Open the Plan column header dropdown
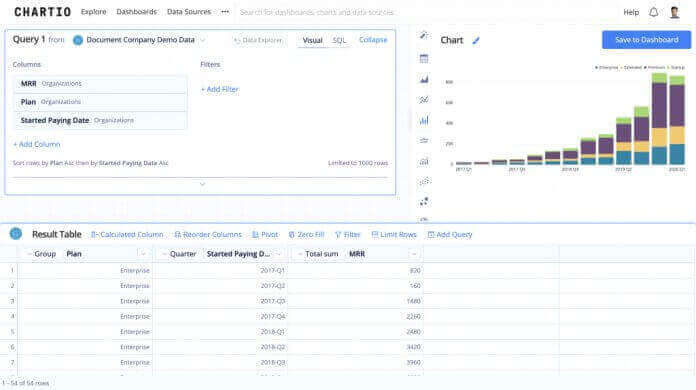The image size is (696, 390). tap(143, 254)
